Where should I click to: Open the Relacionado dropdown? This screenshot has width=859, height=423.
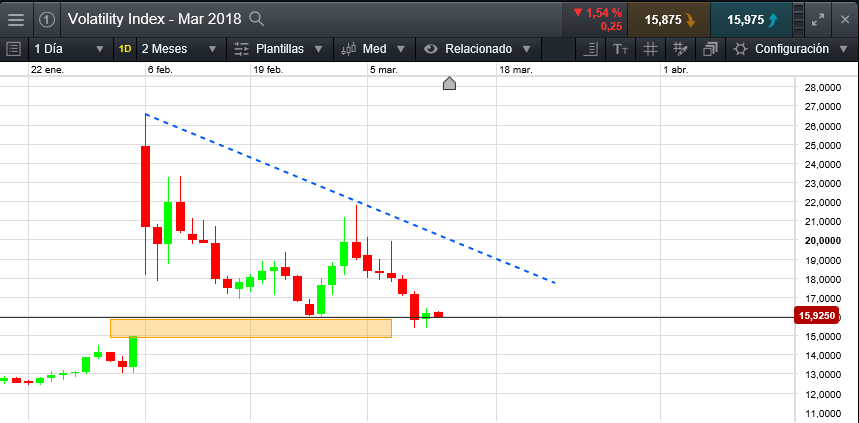(x=479, y=49)
